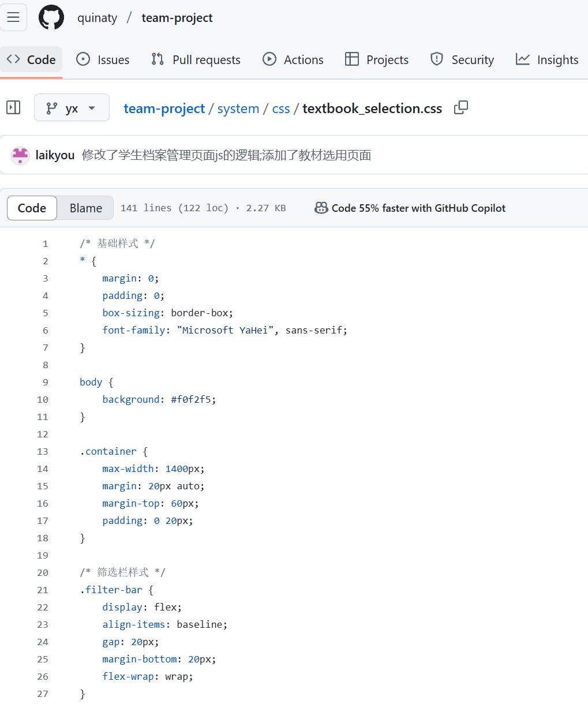The width and height of the screenshot is (588, 708).
Task: Switch to Code view toggle
Action: point(32,208)
